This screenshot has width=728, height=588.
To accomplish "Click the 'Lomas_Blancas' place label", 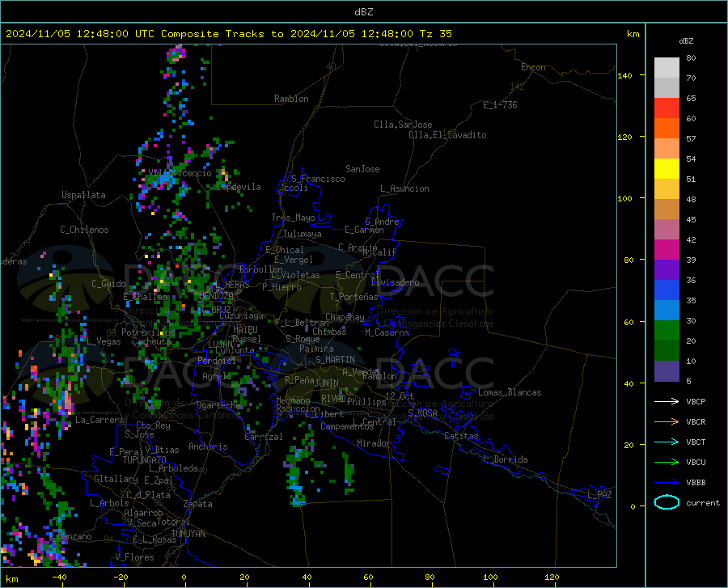I will (510, 392).
